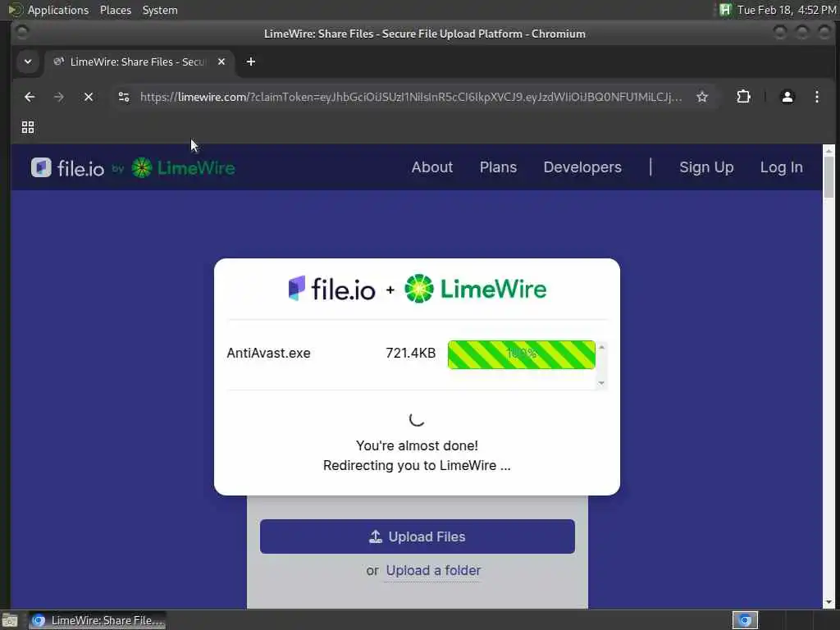Click the loading spinner in dialog

pyautogui.click(x=417, y=419)
